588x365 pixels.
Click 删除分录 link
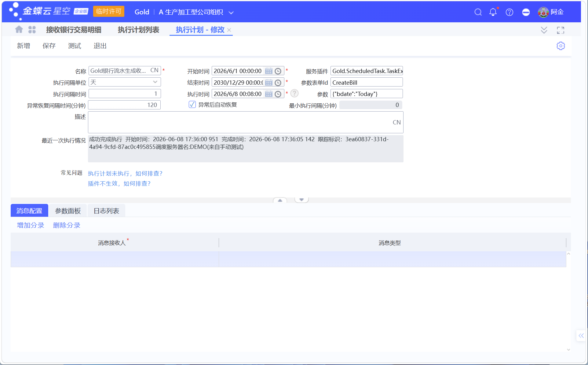(67, 225)
